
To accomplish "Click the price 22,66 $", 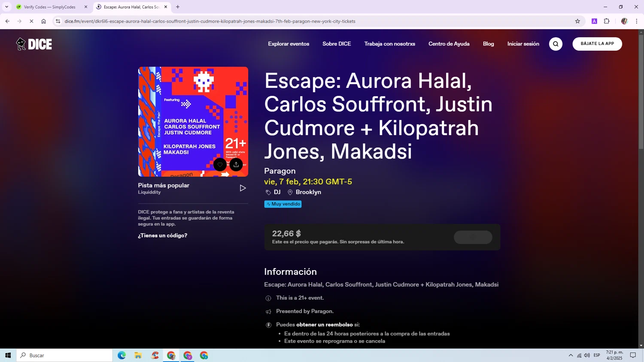I will click(x=286, y=233).
